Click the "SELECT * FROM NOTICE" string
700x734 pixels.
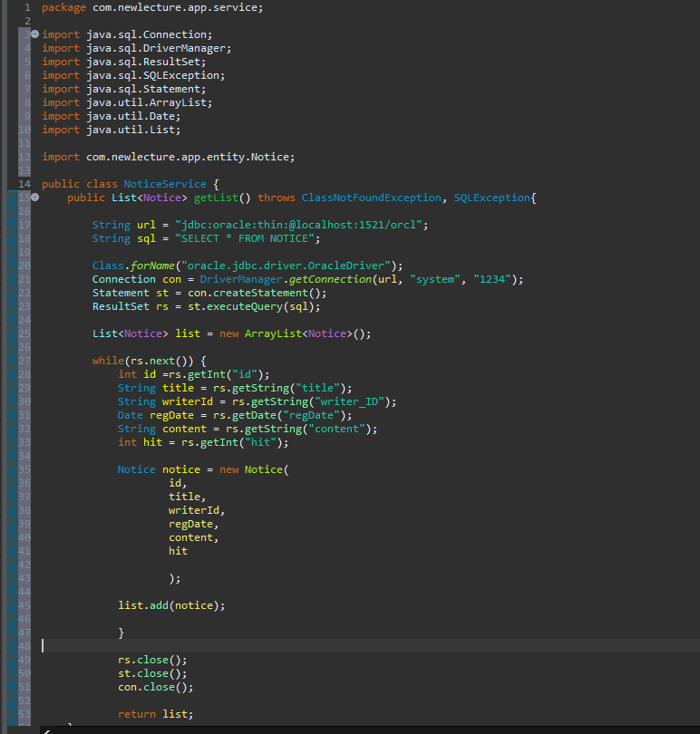click(244, 238)
